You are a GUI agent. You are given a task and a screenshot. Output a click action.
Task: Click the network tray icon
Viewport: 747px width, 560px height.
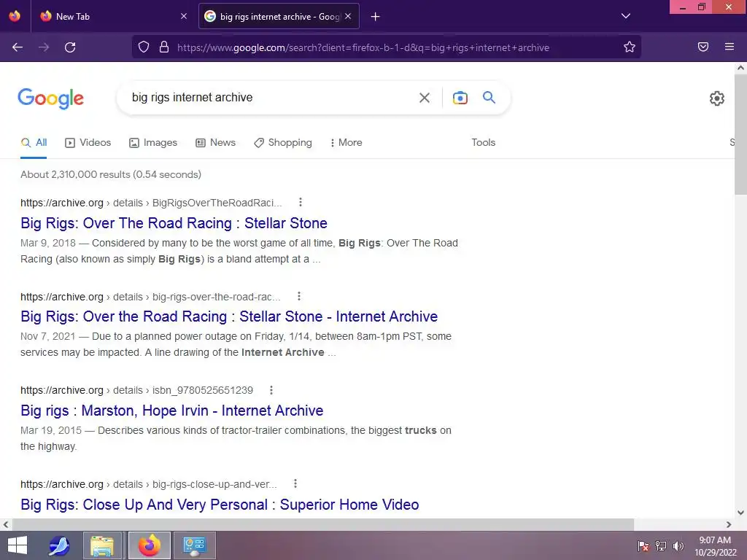[x=661, y=546]
